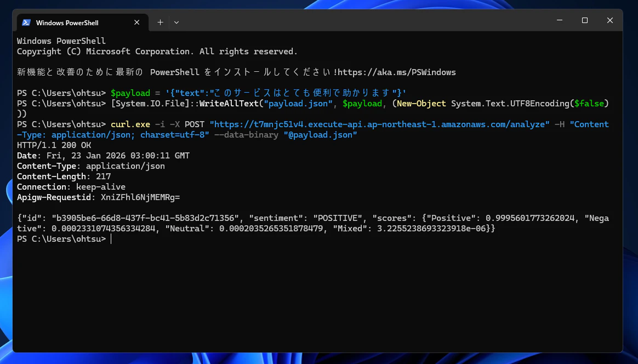Expand the new tab profile dropdown chevron
638x364 pixels.
(176, 22)
